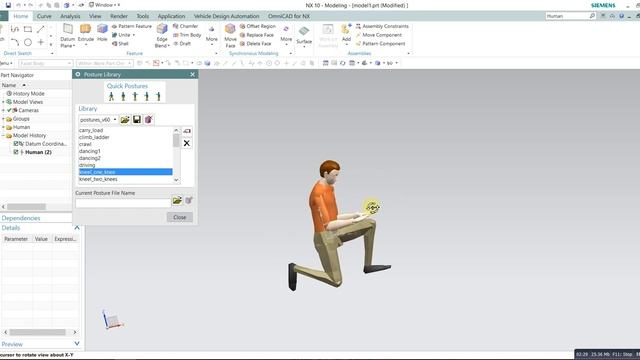Screen dimensions: 640x360
Task: Open the Home ribbon tab
Action: pos(21,16)
